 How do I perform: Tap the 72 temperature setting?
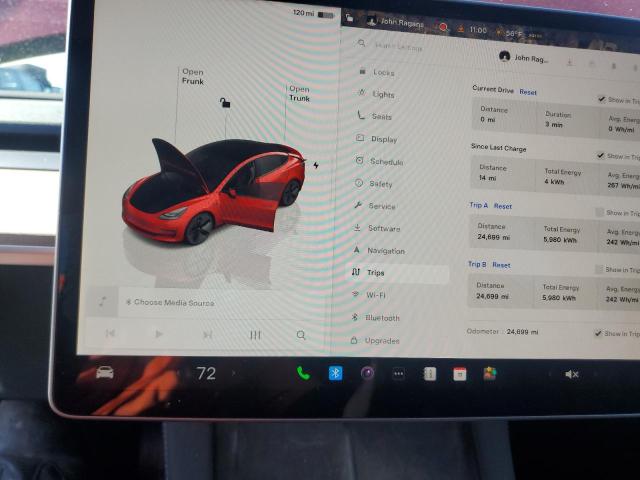click(206, 373)
